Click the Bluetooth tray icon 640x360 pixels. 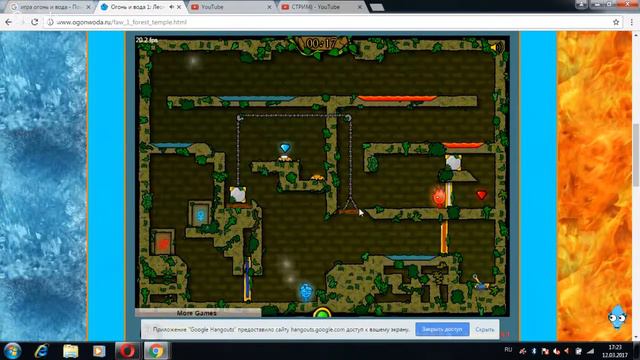533,351
